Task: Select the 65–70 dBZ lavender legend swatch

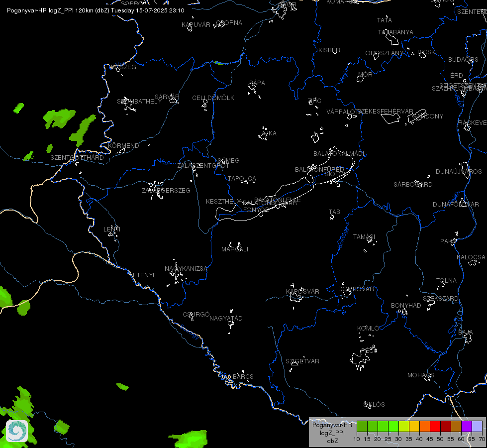Action: pos(477,426)
